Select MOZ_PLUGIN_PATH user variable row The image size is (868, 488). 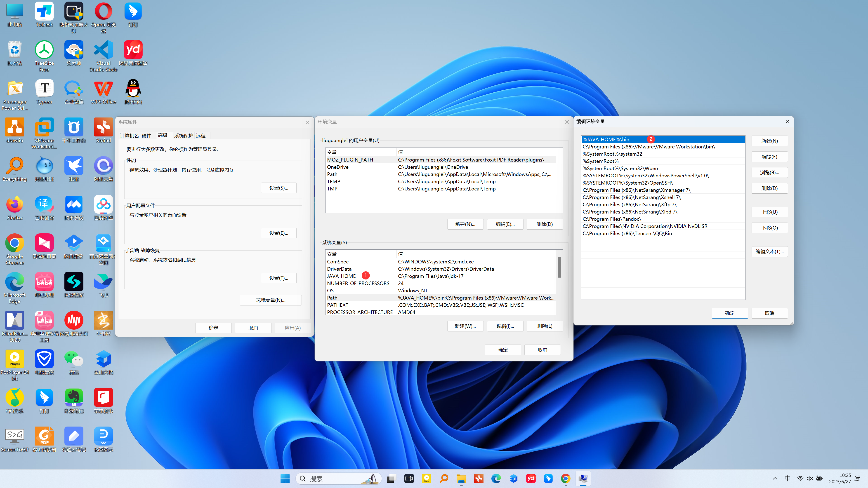coord(441,160)
